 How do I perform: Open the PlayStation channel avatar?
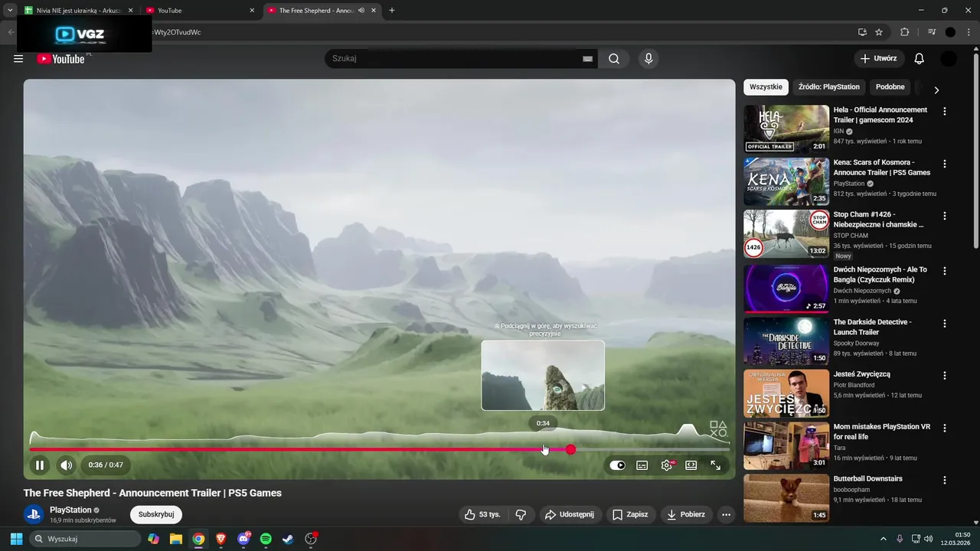33,514
